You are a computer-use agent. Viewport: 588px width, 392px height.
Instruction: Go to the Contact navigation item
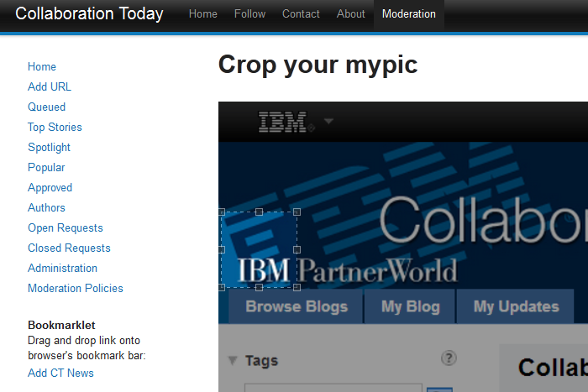301,14
